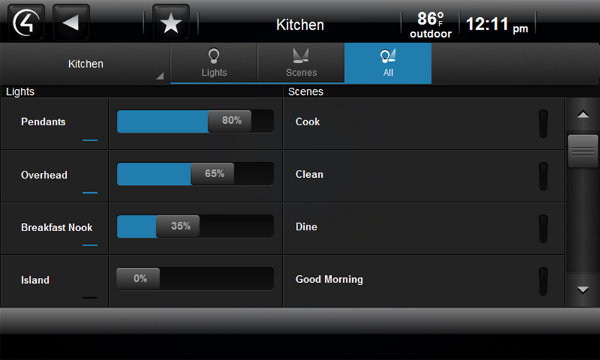
Task: Click the scroll up arrow
Action: pos(583,114)
